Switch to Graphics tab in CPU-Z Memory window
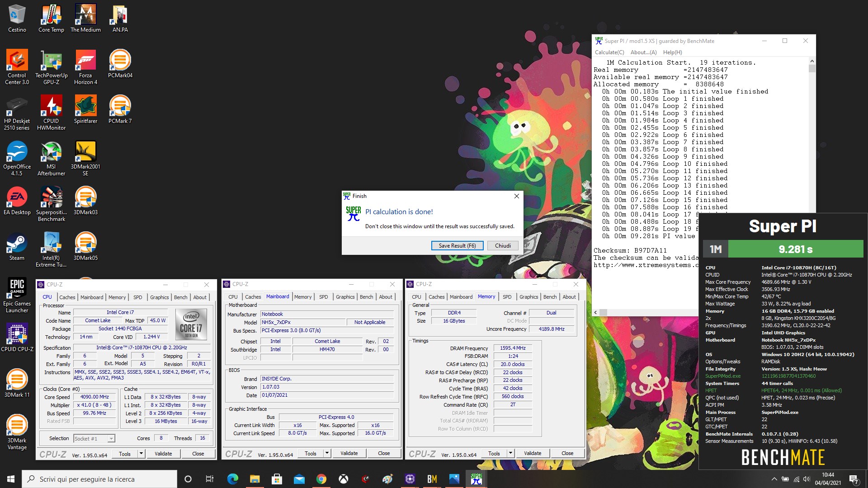This screenshot has height=488, width=868. click(x=528, y=297)
